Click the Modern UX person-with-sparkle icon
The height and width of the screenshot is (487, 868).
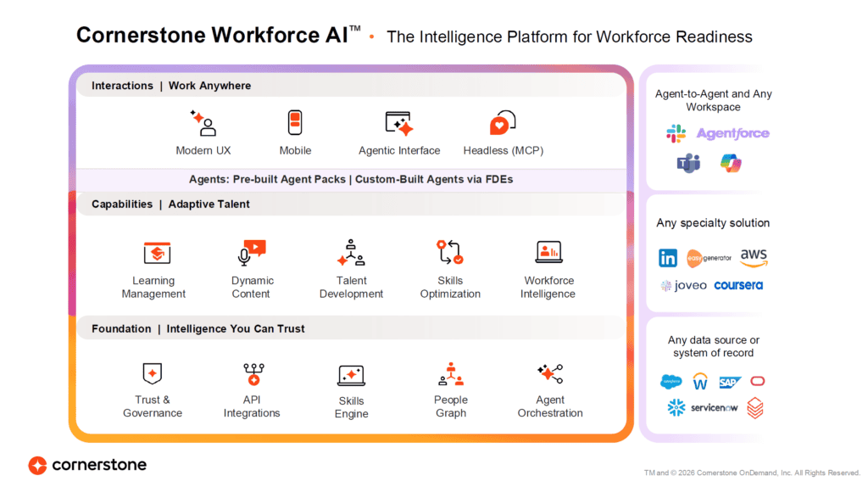click(203, 123)
